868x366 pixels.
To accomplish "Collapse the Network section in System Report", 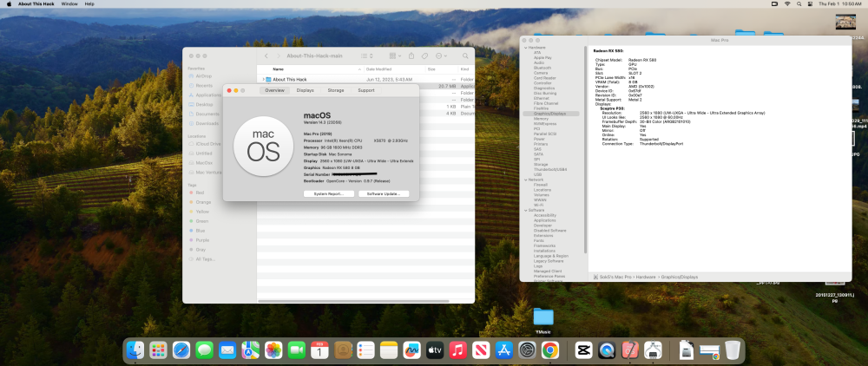I will (x=525, y=180).
